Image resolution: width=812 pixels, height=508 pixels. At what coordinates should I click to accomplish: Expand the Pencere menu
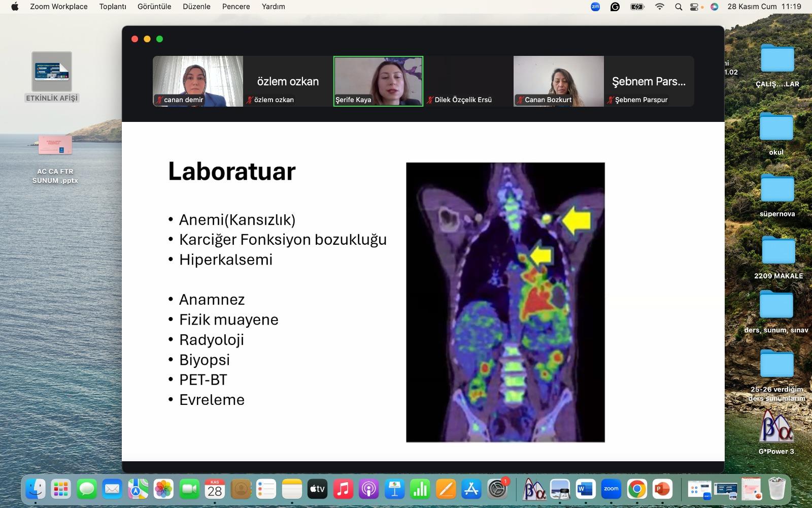236,7
